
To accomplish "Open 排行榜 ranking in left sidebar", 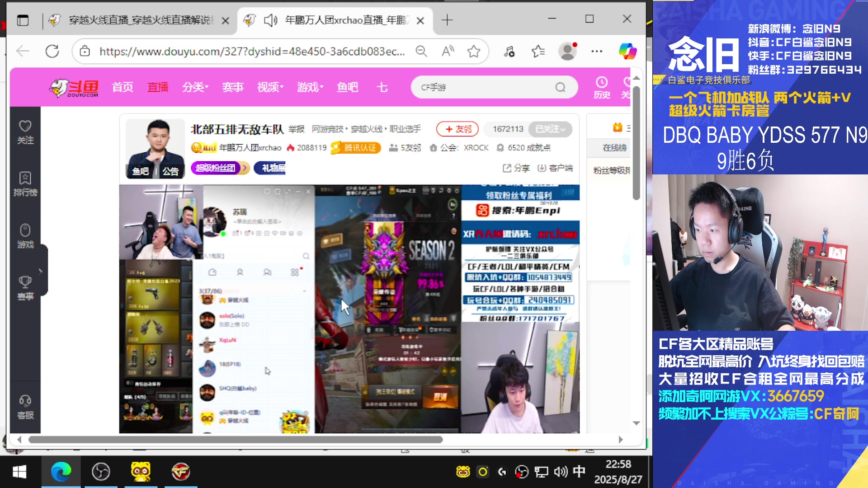I will tap(25, 184).
